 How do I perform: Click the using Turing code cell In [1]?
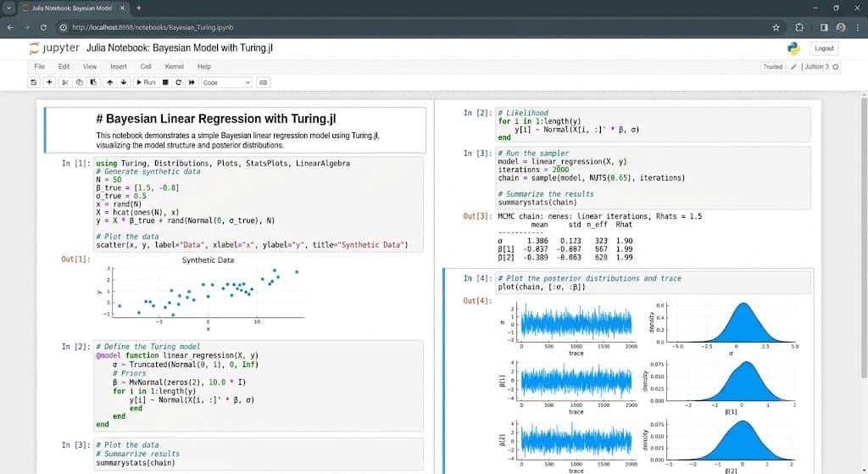click(259, 204)
